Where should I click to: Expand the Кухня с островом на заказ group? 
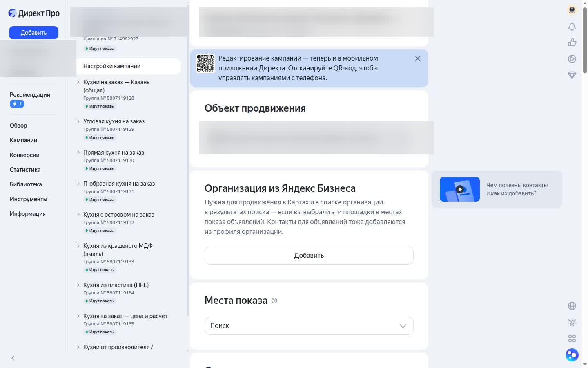point(78,215)
